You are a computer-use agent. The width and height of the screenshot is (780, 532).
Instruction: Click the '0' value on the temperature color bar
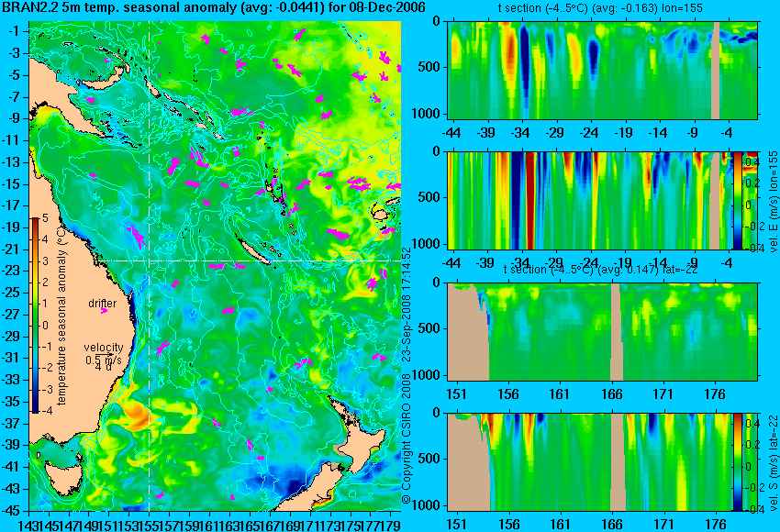point(45,326)
